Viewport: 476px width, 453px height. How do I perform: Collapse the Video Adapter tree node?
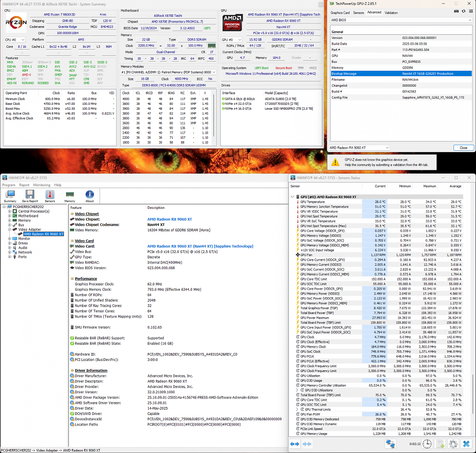click(x=10, y=230)
